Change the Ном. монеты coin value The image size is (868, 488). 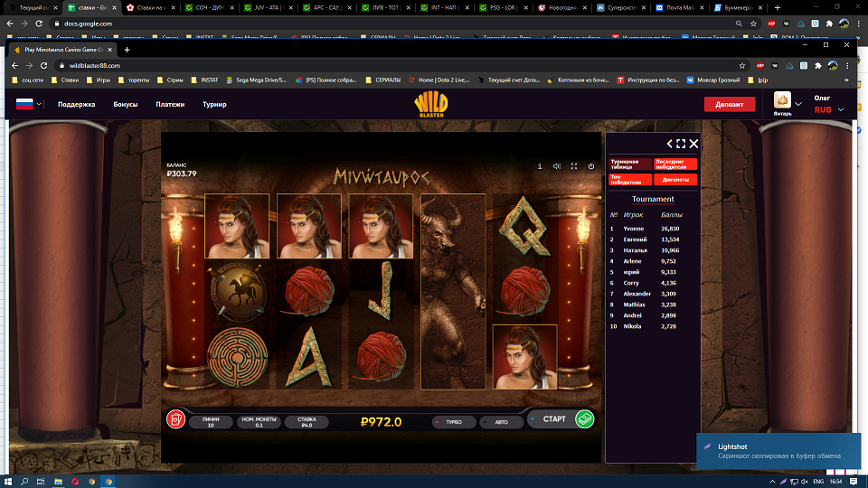click(259, 422)
